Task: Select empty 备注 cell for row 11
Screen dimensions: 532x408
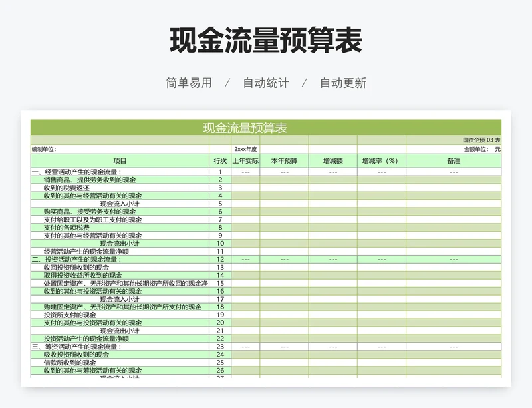Action: (454, 252)
